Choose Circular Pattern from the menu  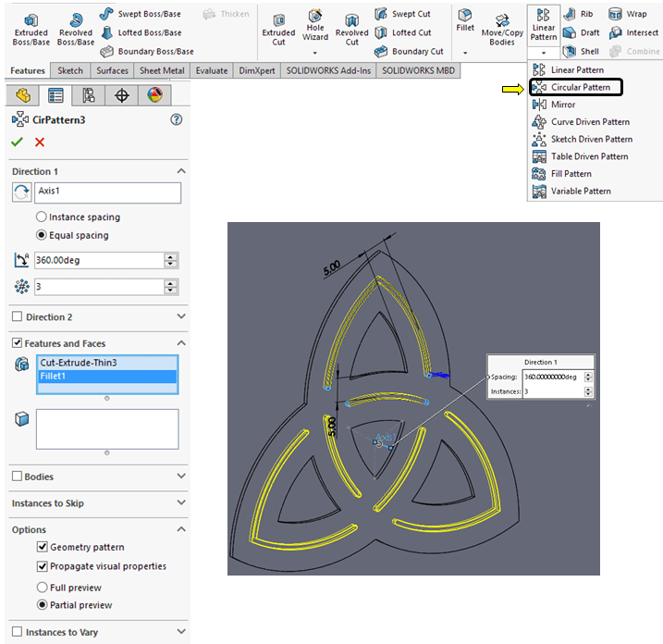[x=580, y=88]
